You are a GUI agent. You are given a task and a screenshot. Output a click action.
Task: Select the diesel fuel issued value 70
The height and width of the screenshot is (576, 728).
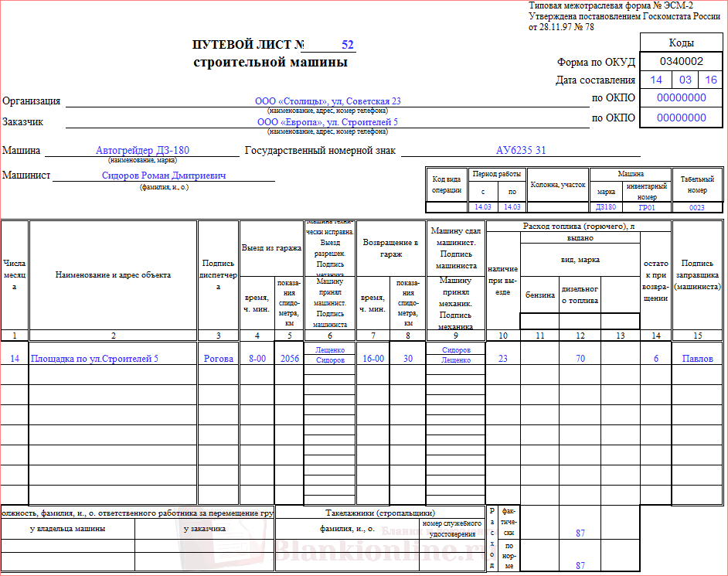click(580, 359)
